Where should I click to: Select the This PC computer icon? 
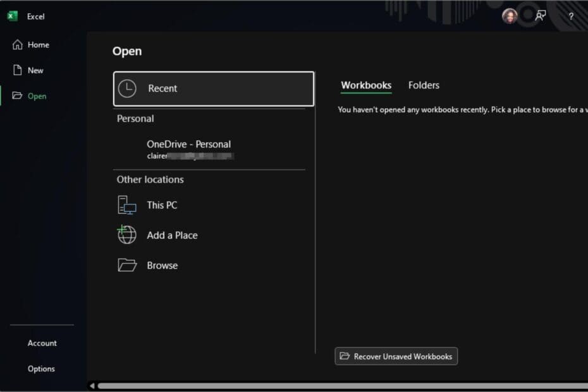pyautogui.click(x=126, y=205)
